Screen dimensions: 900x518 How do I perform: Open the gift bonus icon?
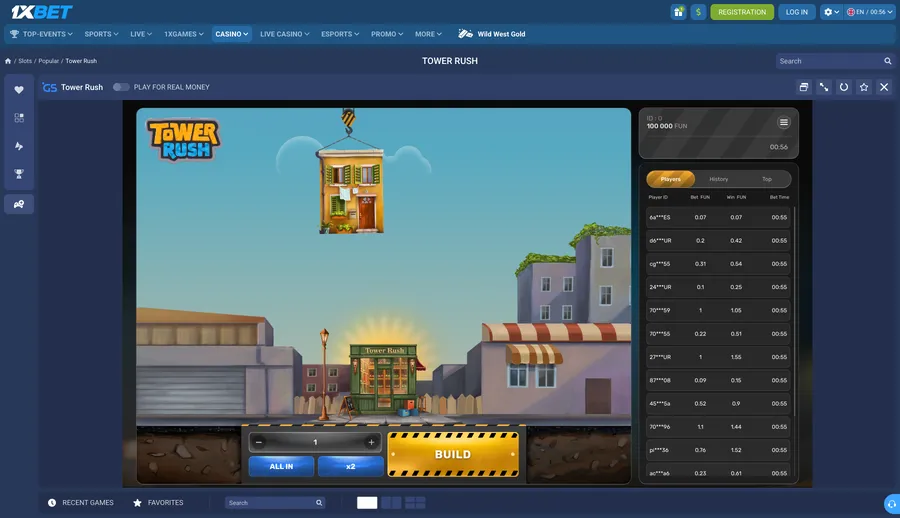coord(678,12)
